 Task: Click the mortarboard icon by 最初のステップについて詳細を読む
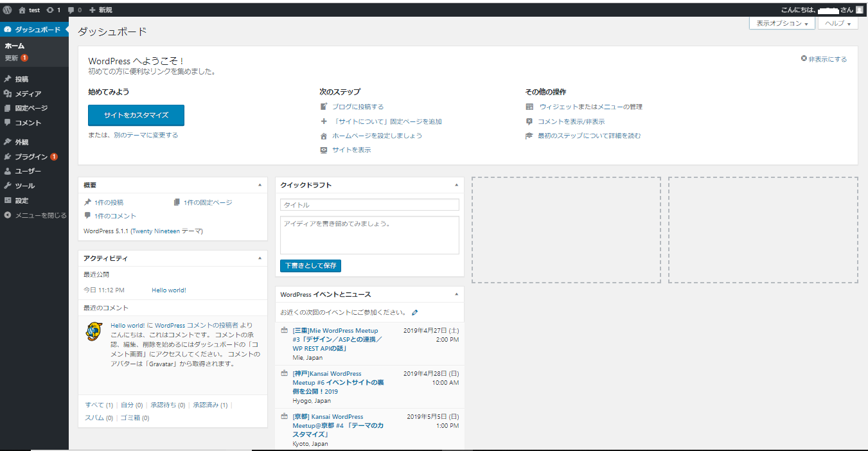click(529, 136)
